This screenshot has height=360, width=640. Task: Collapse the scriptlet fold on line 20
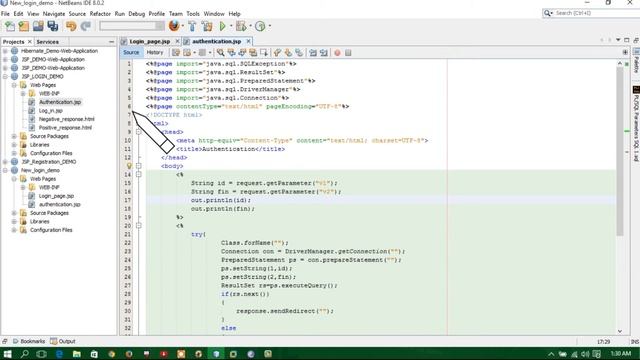point(139,226)
